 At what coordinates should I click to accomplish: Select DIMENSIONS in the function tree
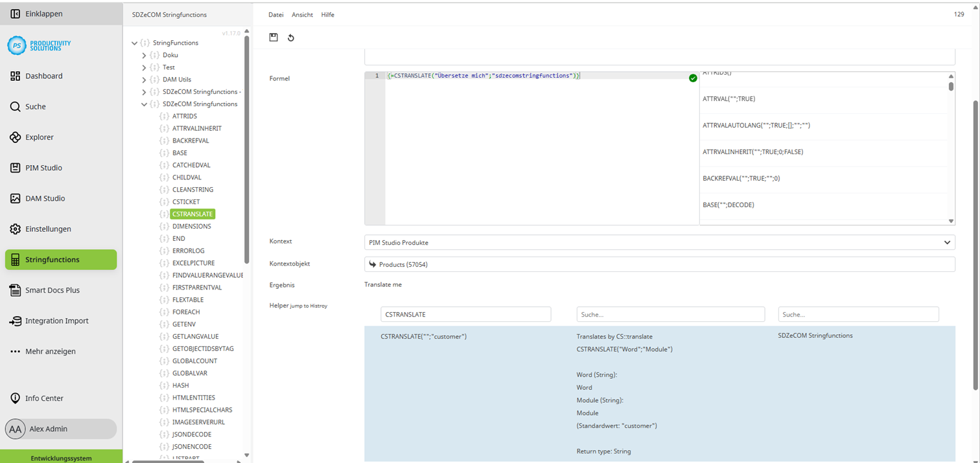click(x=191, y=227)
